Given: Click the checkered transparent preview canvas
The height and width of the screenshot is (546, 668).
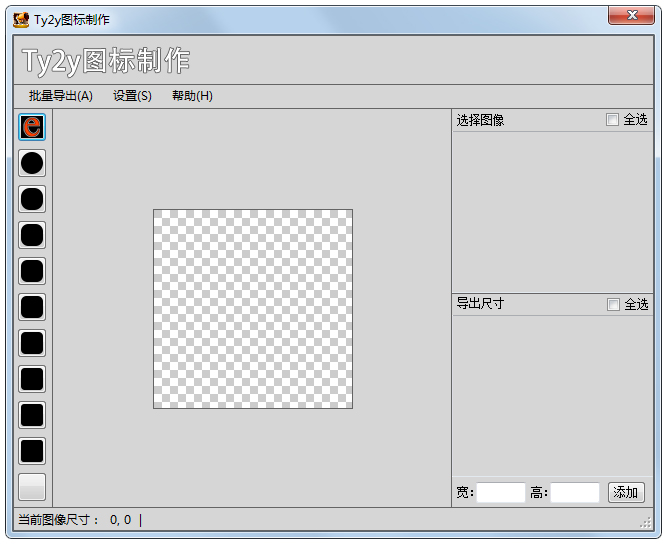Looking at the screenshot, I should [253, 309].
